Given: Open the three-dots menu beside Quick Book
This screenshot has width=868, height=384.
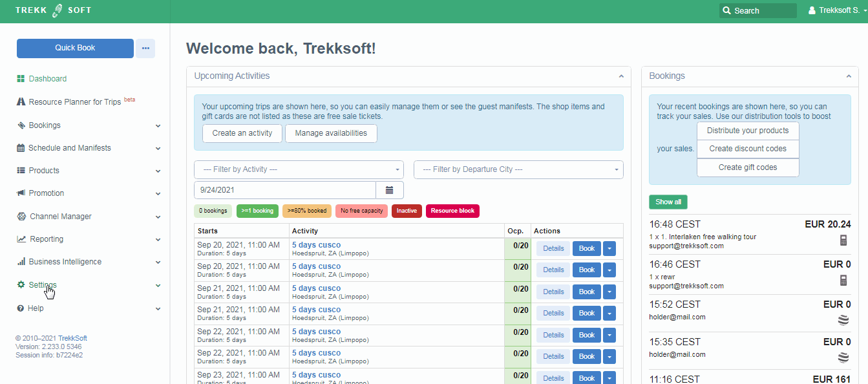Looking at the screenshot, I should click(145, 48).
